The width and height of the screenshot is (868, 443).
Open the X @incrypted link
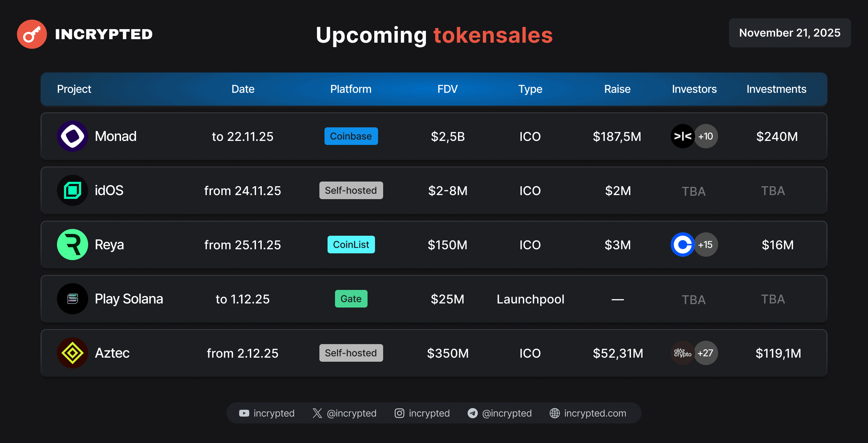[344, 413]
